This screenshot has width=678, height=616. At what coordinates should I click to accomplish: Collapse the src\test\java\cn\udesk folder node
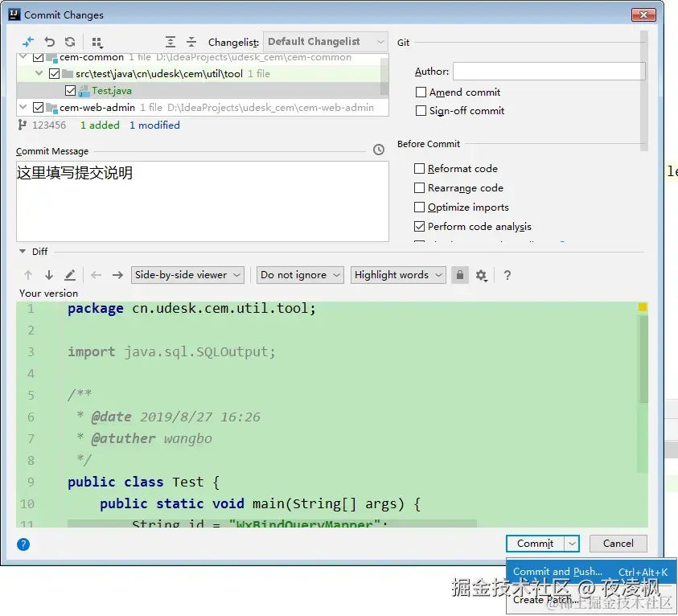click(39, 73)
